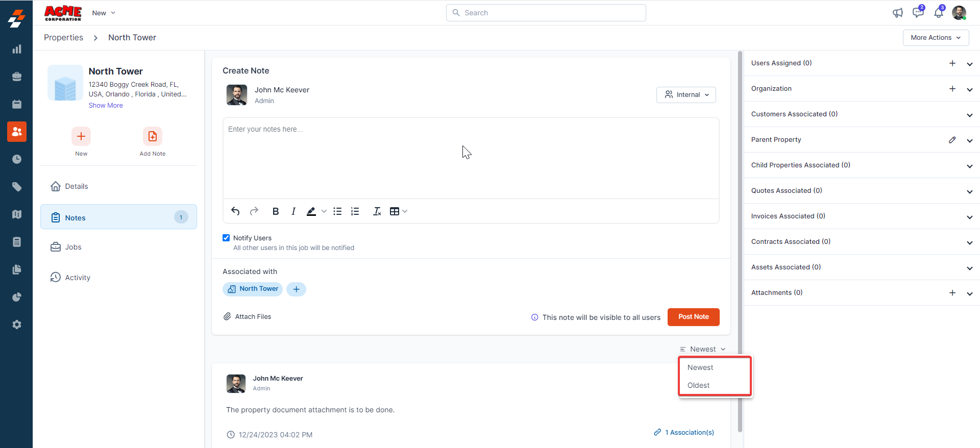Open the Internal visibility dropdown
980x448 pixels.
(686, 95)
